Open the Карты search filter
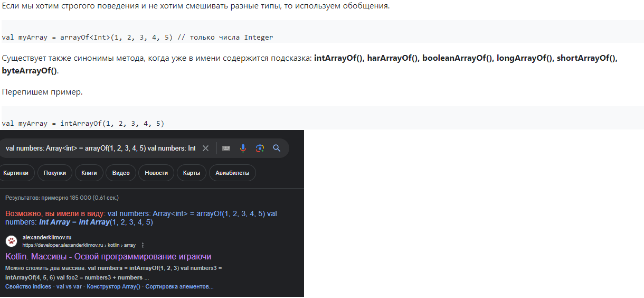The image size is (644, 298). pos(192,173)
